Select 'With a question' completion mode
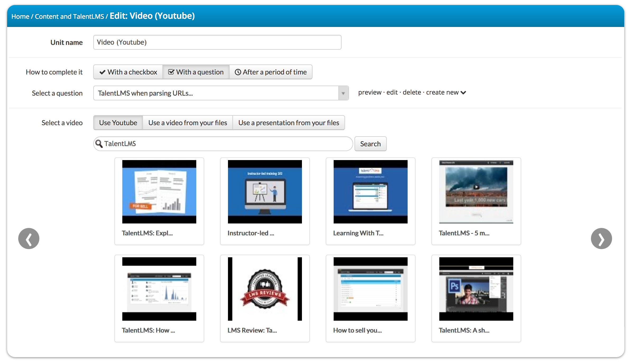This screenshot has width=634, height=364. click(196, 72)
